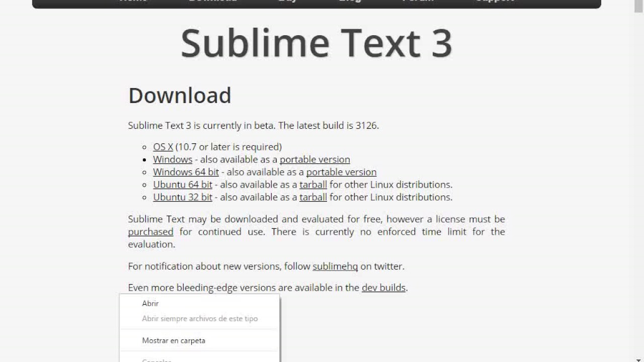Click 'Sublime Text may be downloaded' paragraph

[x=316, y=232]
